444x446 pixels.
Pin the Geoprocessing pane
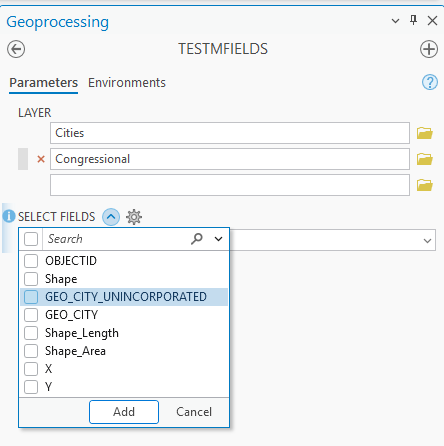point(413,21)
